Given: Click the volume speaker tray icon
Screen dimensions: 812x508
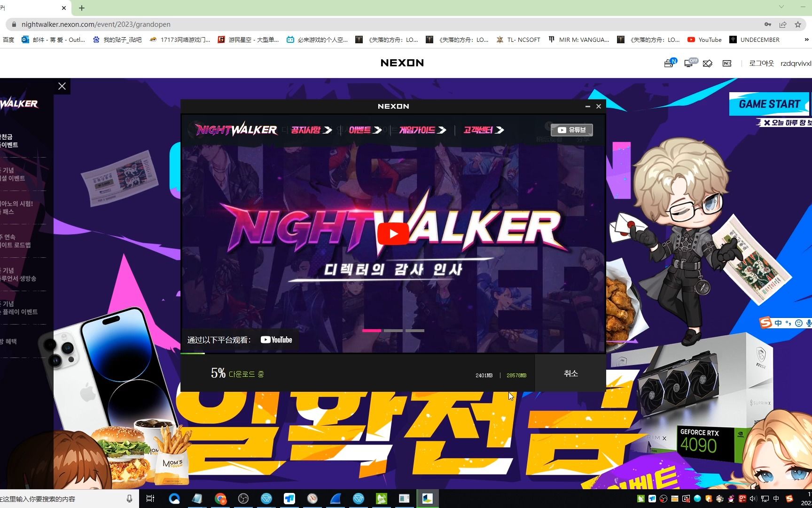Looking at the screenshot, I should [x=753, y=499].
